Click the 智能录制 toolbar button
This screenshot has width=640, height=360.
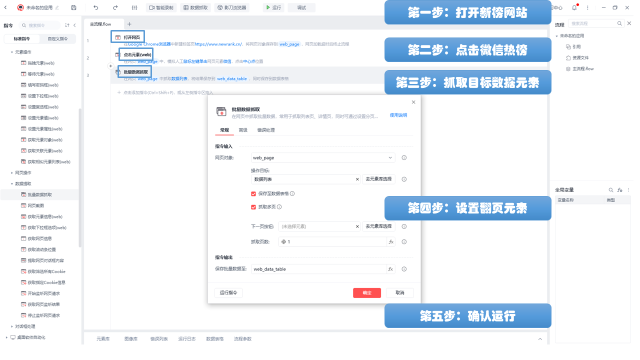click(x=161, y=7)
